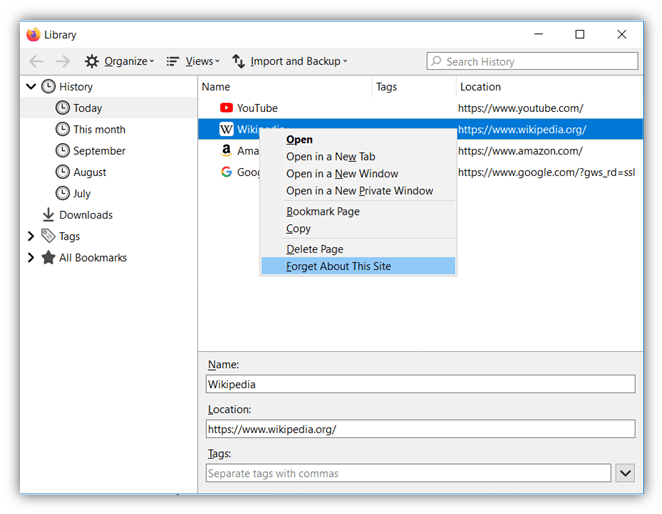Select September history folder
The image size is (662, 514).
point(99,151)
